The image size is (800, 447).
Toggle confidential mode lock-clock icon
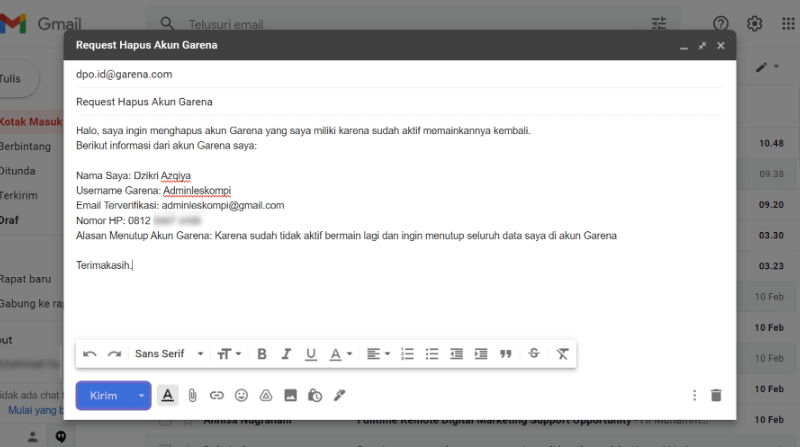pyautogui.click(x=315, y=395)
